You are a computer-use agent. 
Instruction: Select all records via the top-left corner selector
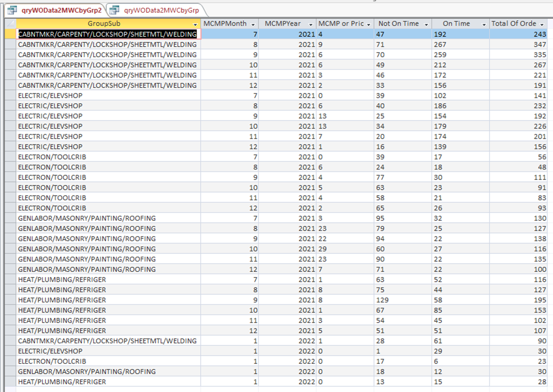coord(10,23)
